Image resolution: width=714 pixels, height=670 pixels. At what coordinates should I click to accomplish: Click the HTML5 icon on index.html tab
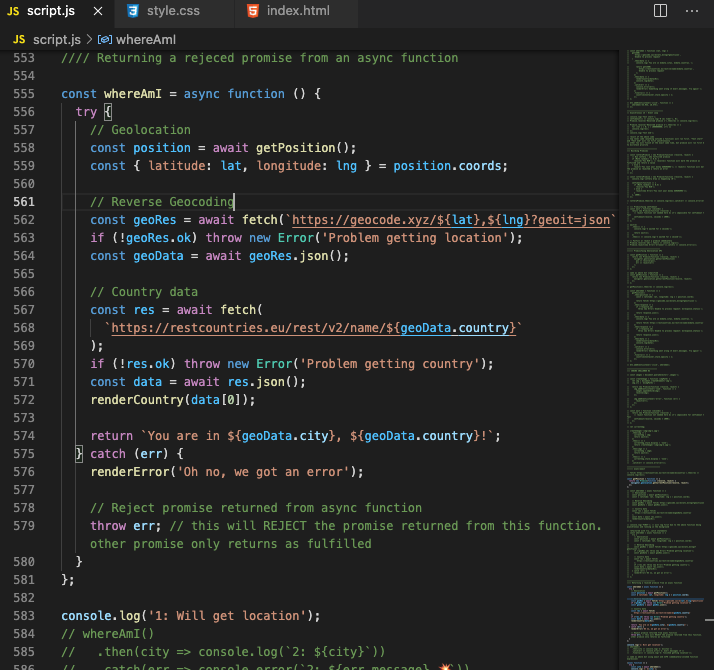tap(253, 11)
